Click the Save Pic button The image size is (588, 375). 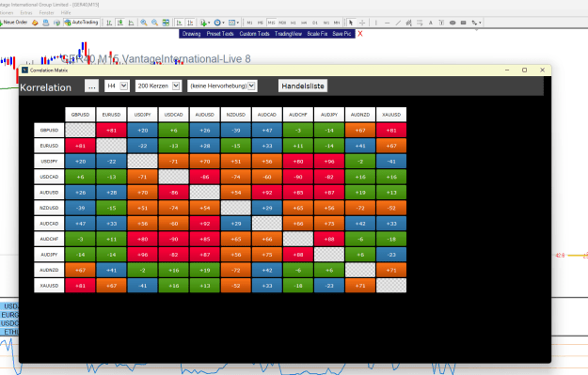pyautogui.click(x=342, y=34)
